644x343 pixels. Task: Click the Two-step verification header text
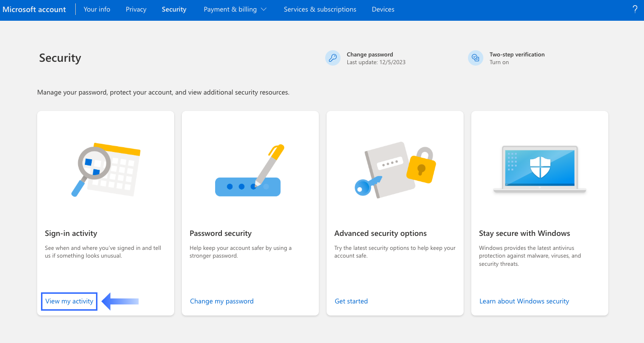(x=517, y=55)
